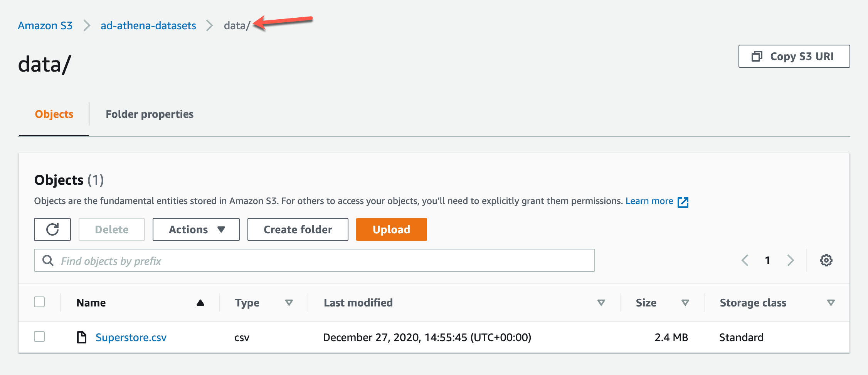
Task: Open the Actions dropdown menu
Action: (x=196, y=229)
